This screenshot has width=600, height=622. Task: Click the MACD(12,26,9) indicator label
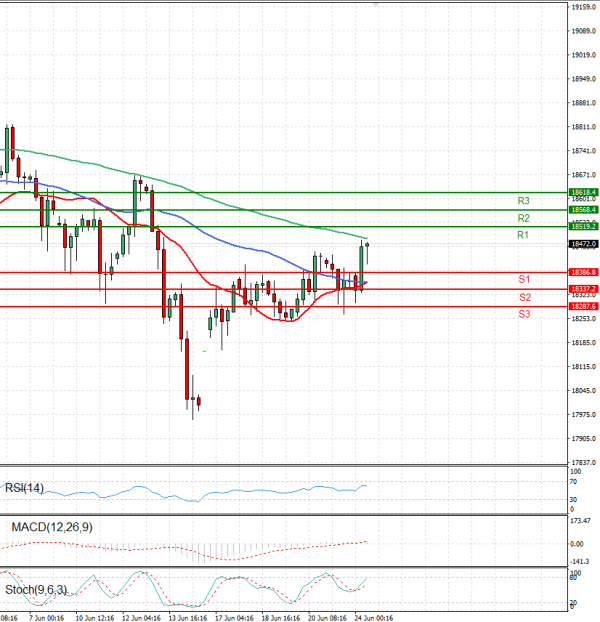[52, 527]
